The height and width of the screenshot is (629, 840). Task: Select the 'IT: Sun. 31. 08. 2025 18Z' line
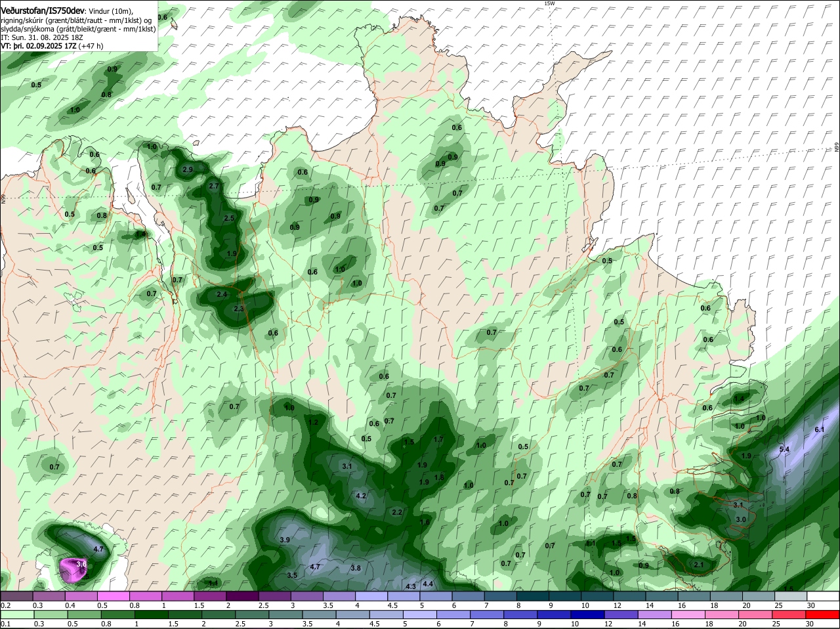[x=42, y=37]
